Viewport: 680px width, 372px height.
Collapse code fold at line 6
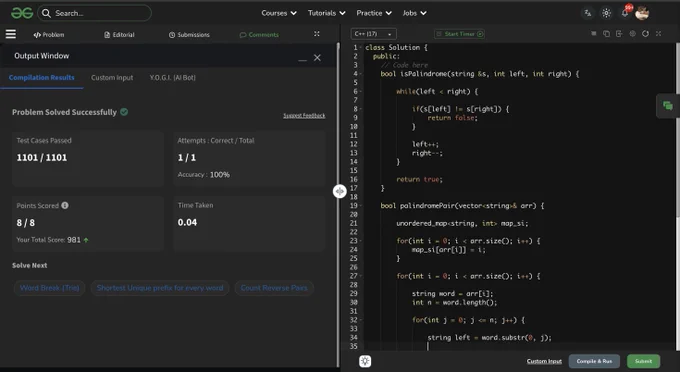[x=361, y=91]
